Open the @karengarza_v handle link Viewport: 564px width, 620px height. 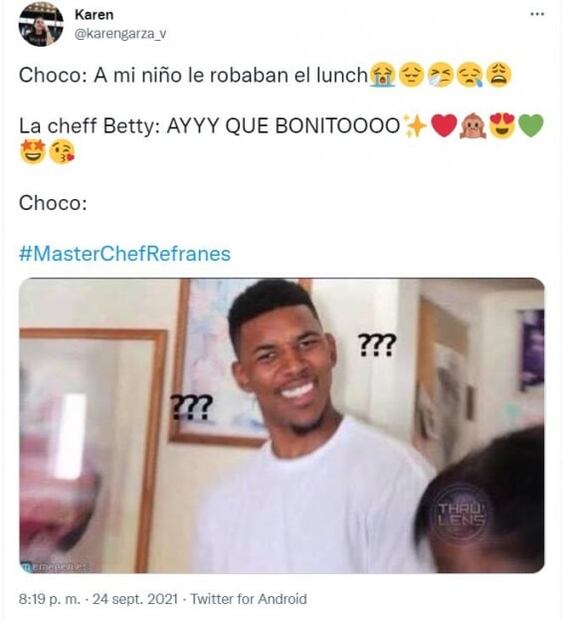[120, 34]
